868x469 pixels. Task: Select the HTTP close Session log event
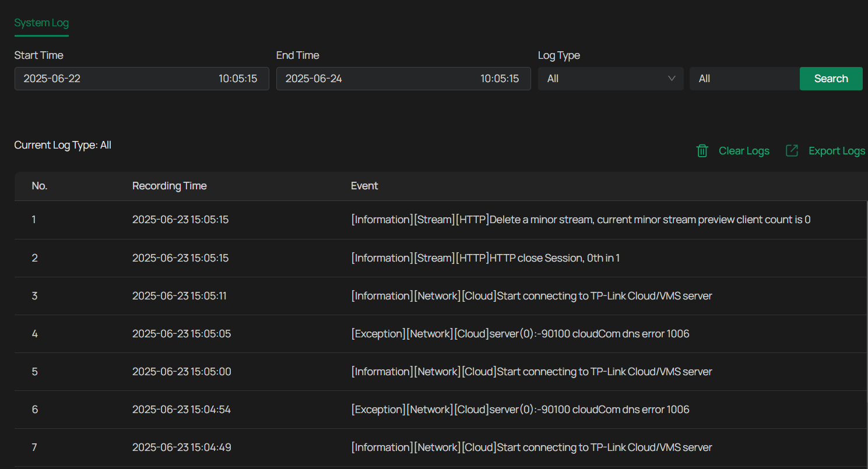pyautogui.click(x=485, y=258)
